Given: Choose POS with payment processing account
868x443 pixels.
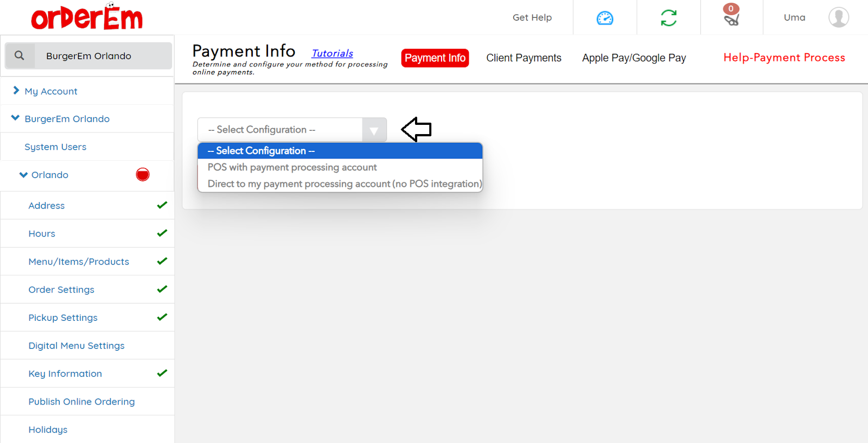Looking at the screenshot, I should click(292, 167).
